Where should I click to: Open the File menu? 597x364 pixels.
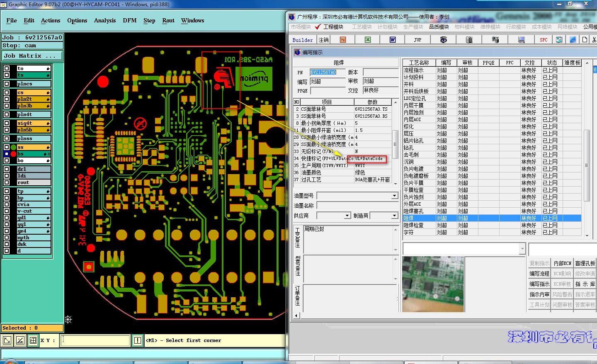point(12,20)
